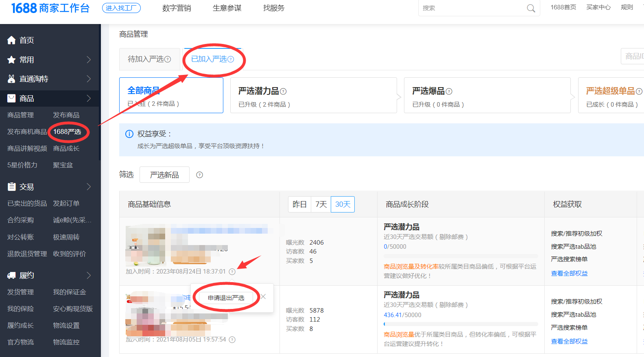The width and height of the screenshot is (644, 357).
Task: Open 生意参谋 top menu
Action: point(227,8)
